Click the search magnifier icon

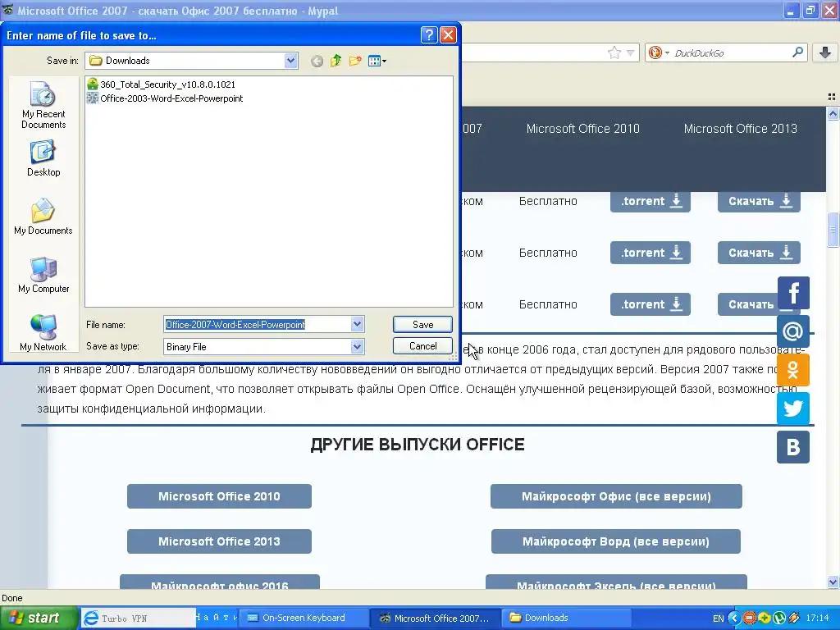tap(797, 52)
